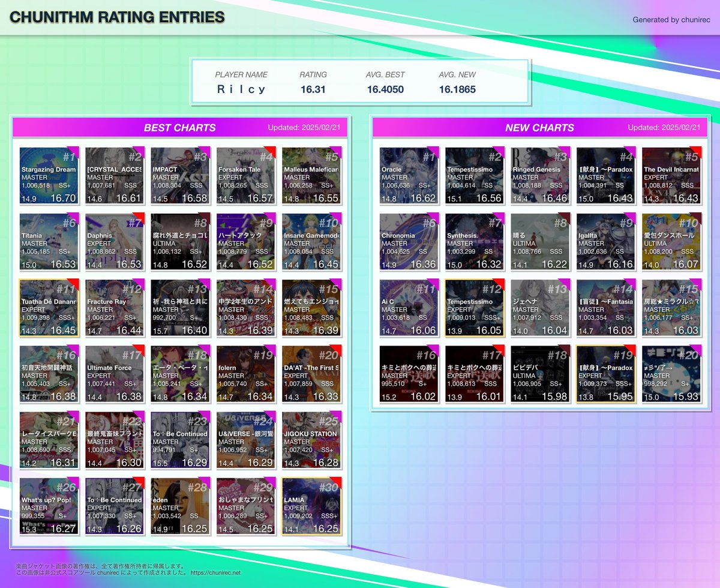Screen dimensions: 720x588
Task: Select the To：Be Continued EXPERT card
Action: pyautogui.click(x=114, y=506)
